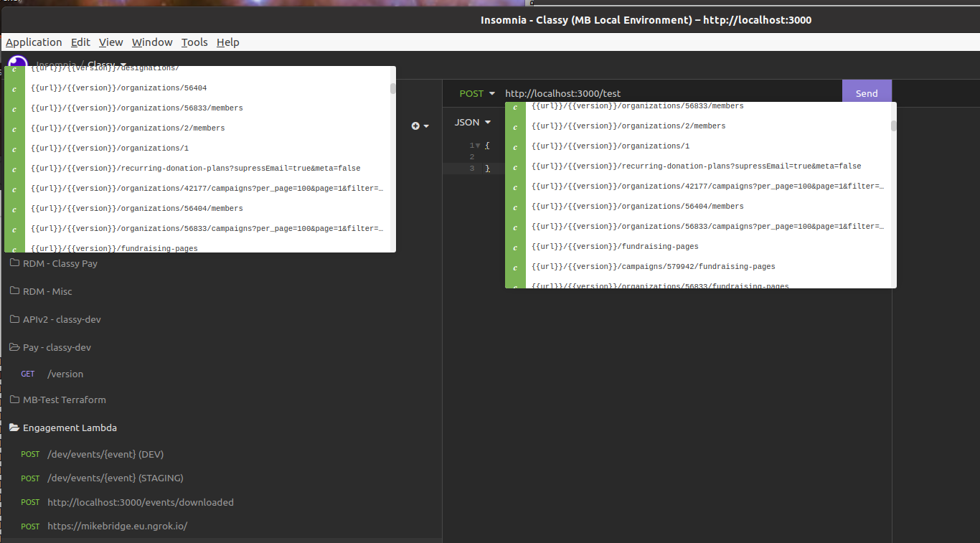This screenshot has width=980, height=543.
Task: Click the c icon beside organizations/1 suggestion
Action: coord(13,148)
